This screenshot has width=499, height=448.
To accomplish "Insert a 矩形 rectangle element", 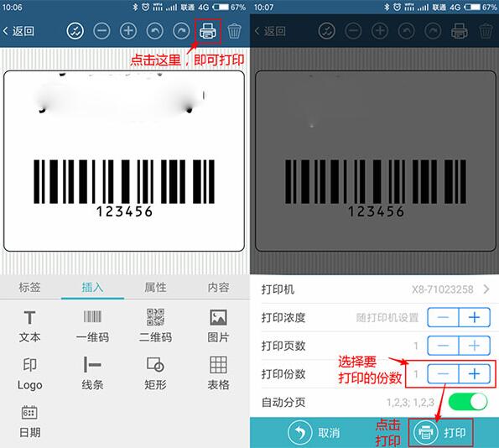I will click(x=155, y=373).
